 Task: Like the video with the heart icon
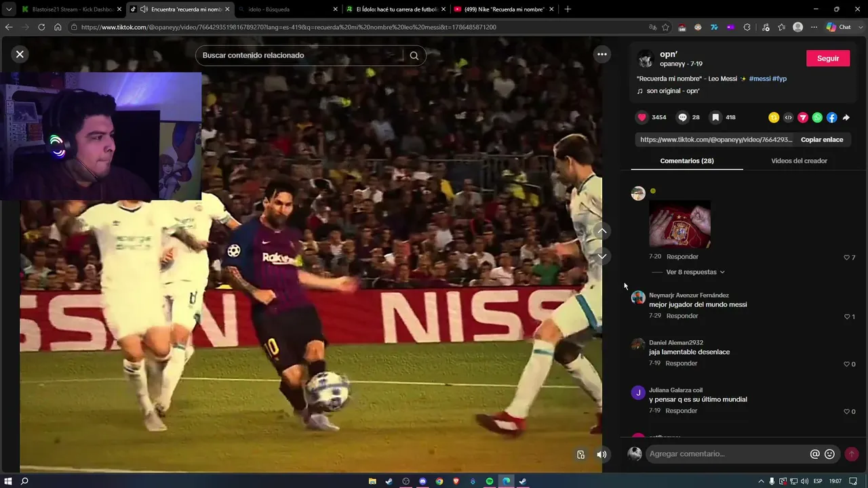pos(642,117)
